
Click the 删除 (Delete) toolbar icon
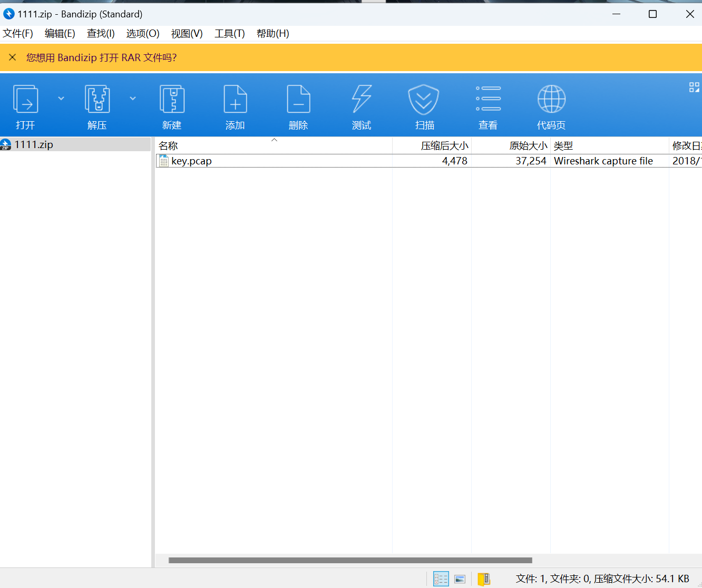click(298, 99)
